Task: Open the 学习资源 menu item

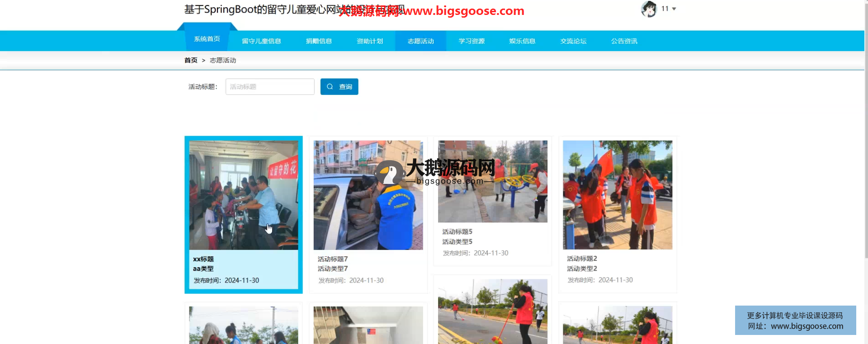Action: (472, 41)
